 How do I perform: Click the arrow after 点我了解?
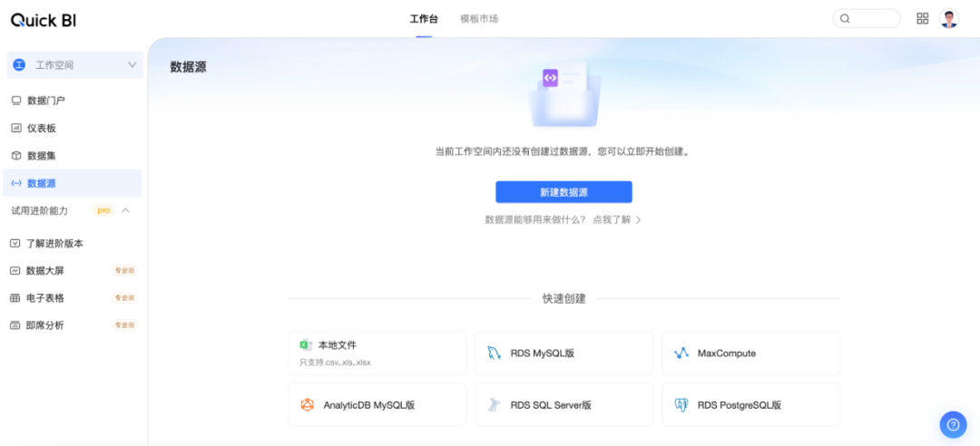coord(638,220)
